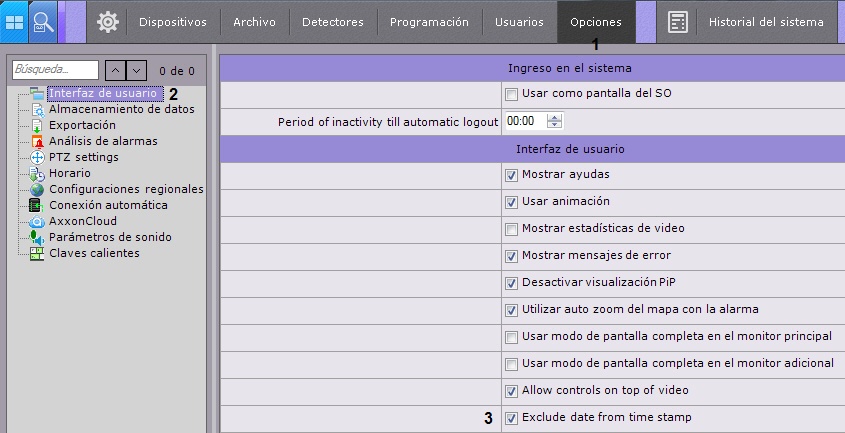Screen dimensions: 845x433
Task: Open the layouts grid view icon
Action: [x=15, y=21]
